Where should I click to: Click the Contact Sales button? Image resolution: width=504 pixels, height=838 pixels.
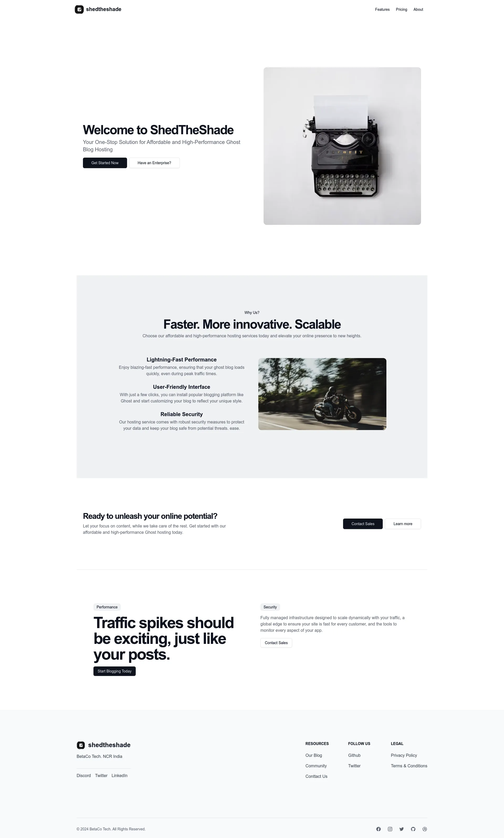(x=362, y=523)
